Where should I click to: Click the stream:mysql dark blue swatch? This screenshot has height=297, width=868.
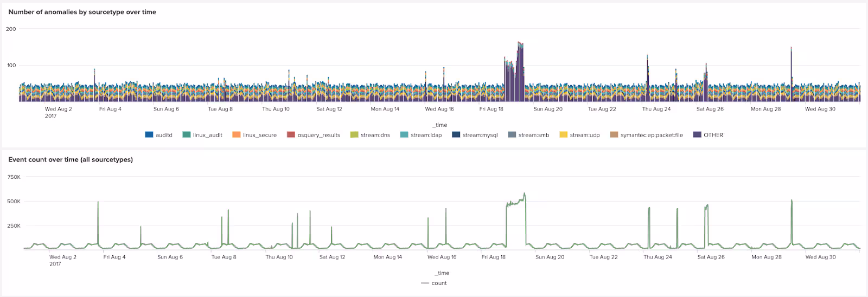pyautogui.click(x=456, y=135)
